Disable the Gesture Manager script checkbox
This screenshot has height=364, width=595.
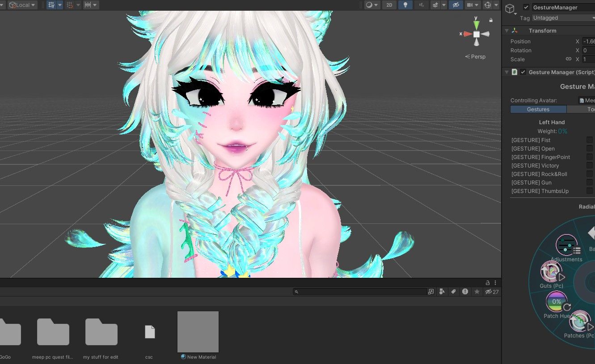[x=523, y=72]
